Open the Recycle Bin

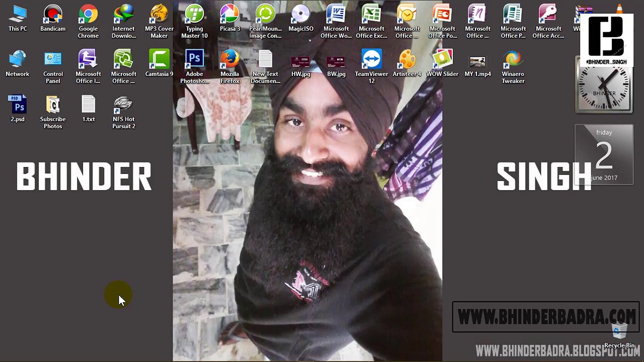(x=619, y=336)
